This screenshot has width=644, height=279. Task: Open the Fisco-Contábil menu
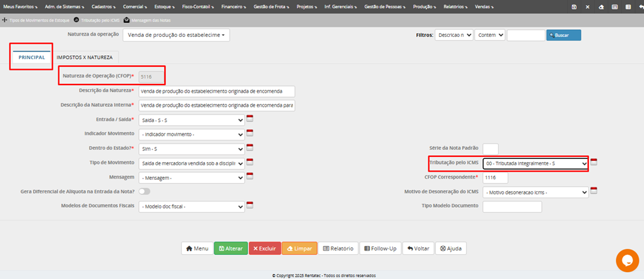coord(198,6)
